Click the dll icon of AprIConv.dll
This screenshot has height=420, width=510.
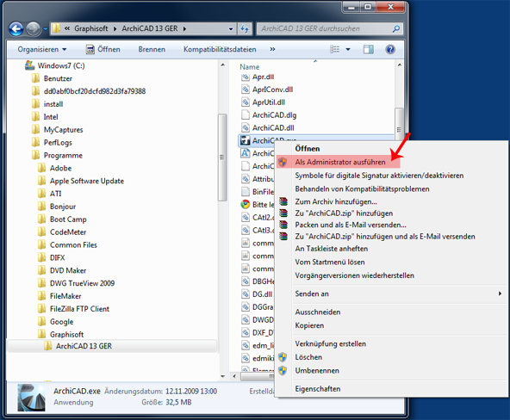tap(245, 90)
